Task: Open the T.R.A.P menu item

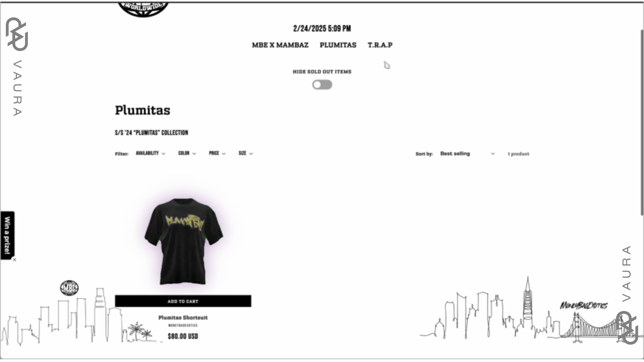Action: pyautogui.click(x=380, y=45)
